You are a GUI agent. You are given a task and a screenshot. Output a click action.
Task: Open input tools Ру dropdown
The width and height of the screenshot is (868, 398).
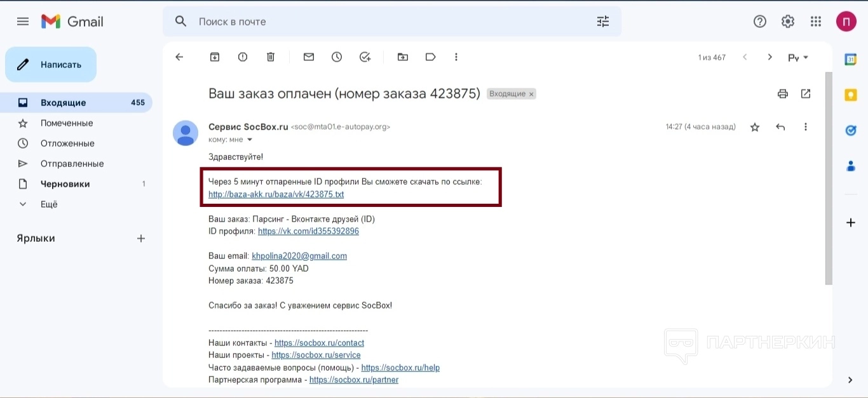[x=798, y=57]
